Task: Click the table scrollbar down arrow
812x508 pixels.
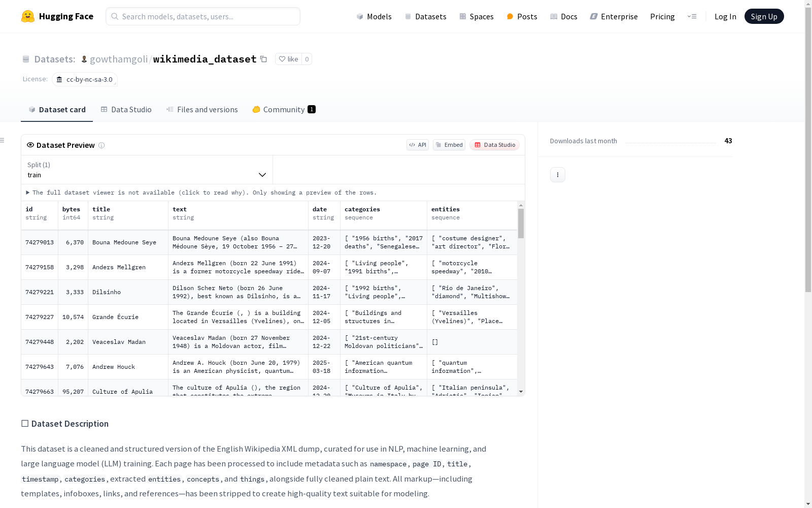Action: pos(521,392)
